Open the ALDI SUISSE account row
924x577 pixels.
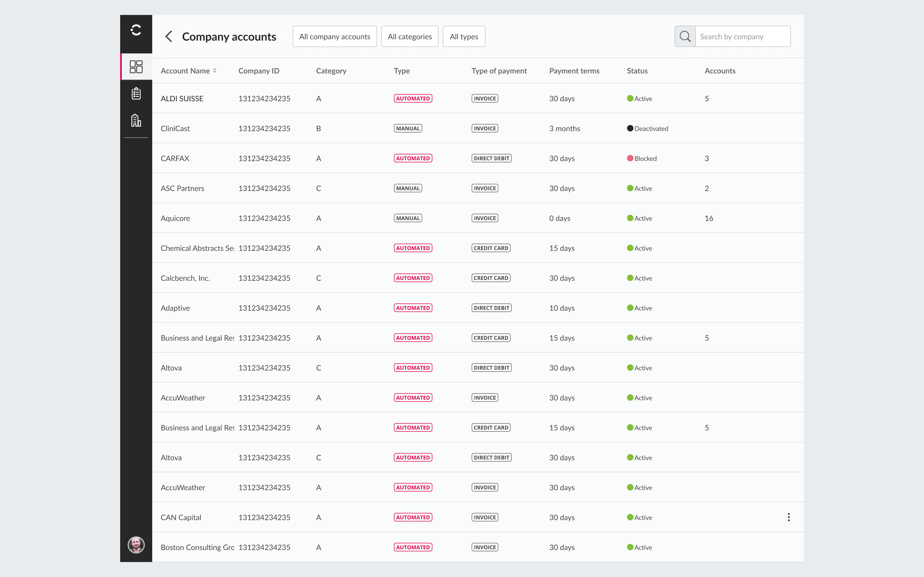pyautogui.click(x=478, y=99)
